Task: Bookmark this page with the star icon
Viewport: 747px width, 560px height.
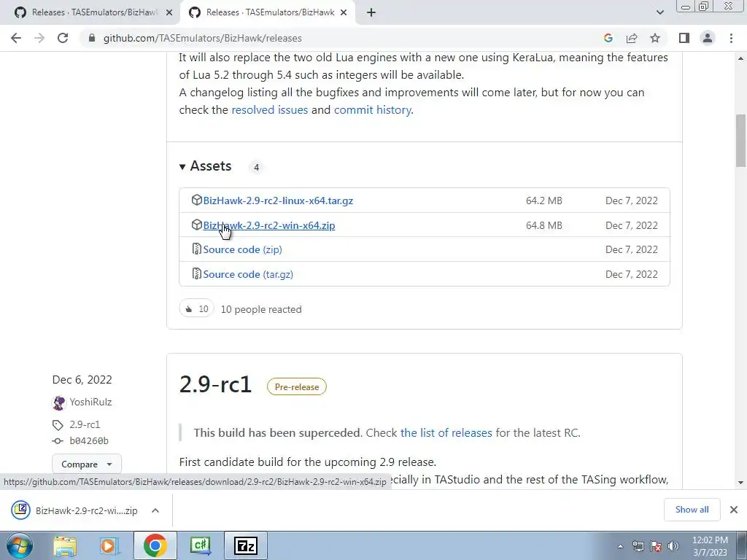Action: point(655,38)
